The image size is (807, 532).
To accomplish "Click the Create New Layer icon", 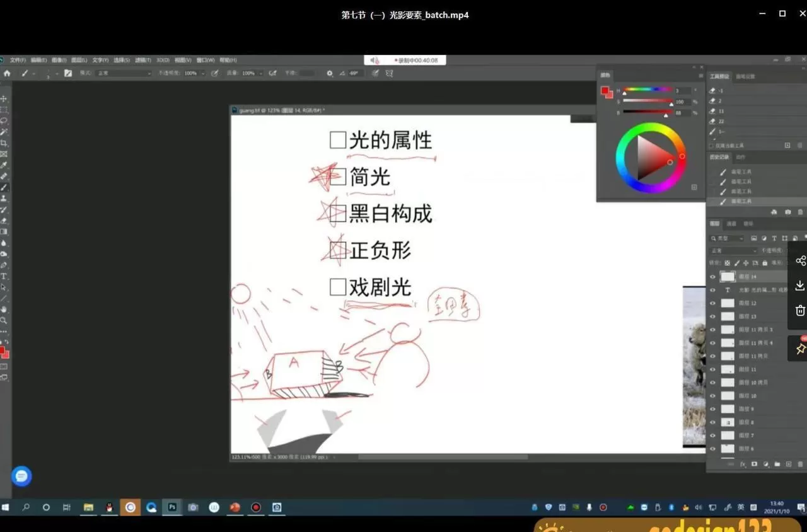I will (789, 464).
